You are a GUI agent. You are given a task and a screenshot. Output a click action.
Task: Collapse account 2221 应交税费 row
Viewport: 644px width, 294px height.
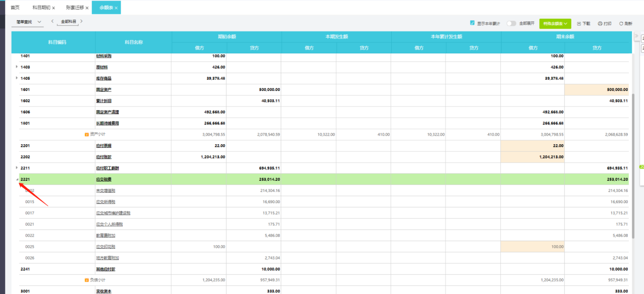click(x=17, y=179)
